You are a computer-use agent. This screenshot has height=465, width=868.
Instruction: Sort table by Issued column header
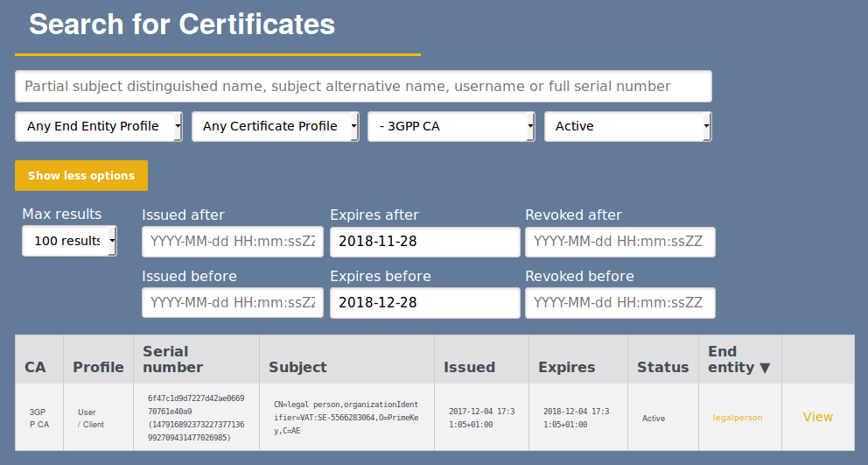[469, 368]
